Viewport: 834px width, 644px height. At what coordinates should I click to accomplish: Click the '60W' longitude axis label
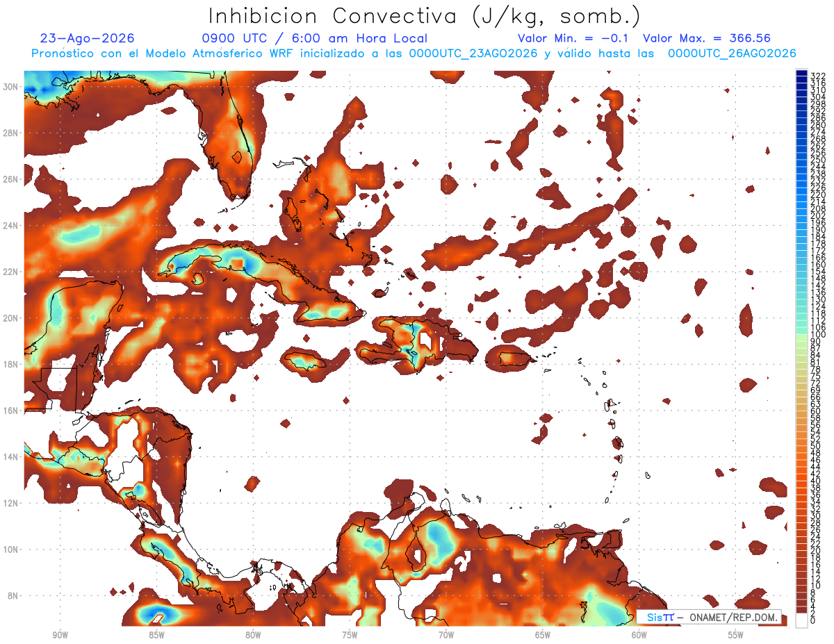[x=639, y=635]
